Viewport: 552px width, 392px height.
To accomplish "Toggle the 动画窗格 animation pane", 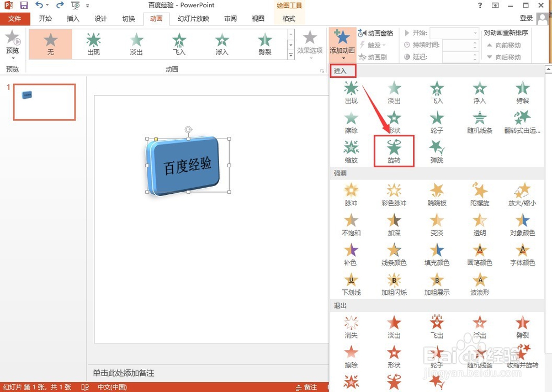I will coord(375,33).
